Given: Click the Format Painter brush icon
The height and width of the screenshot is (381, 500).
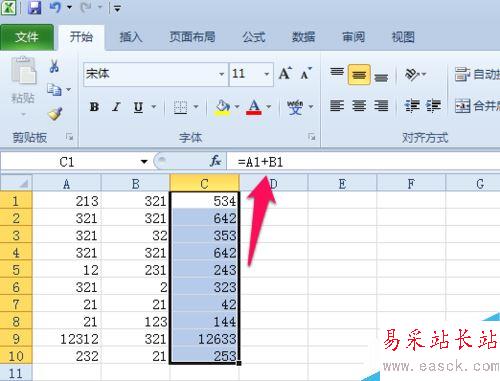Looking at the screenshot, I should [55, 113].
